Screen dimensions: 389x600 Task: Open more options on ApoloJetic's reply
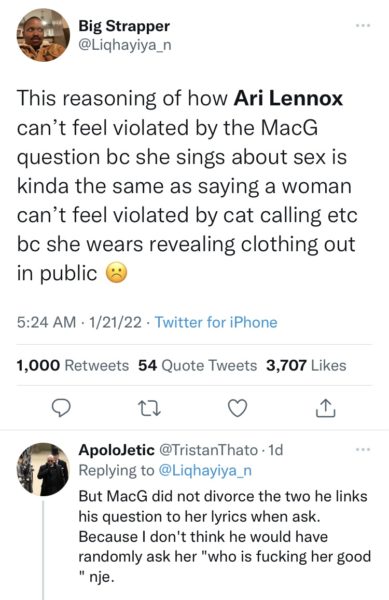[363, 449]
